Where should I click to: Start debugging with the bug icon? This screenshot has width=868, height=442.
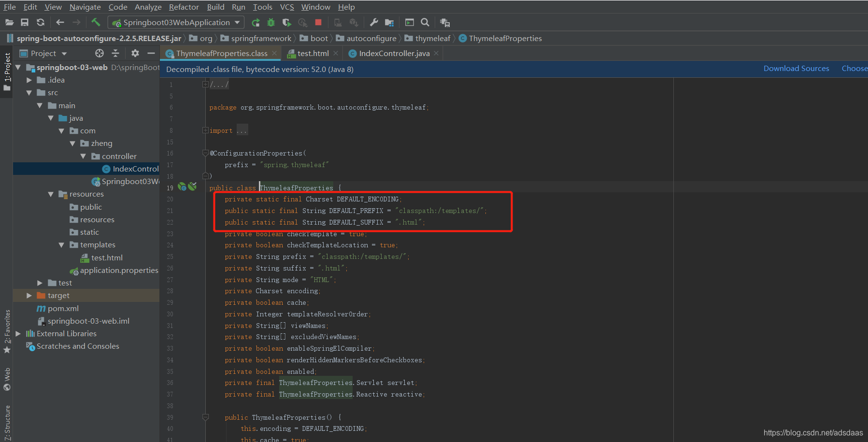(271, 22)
